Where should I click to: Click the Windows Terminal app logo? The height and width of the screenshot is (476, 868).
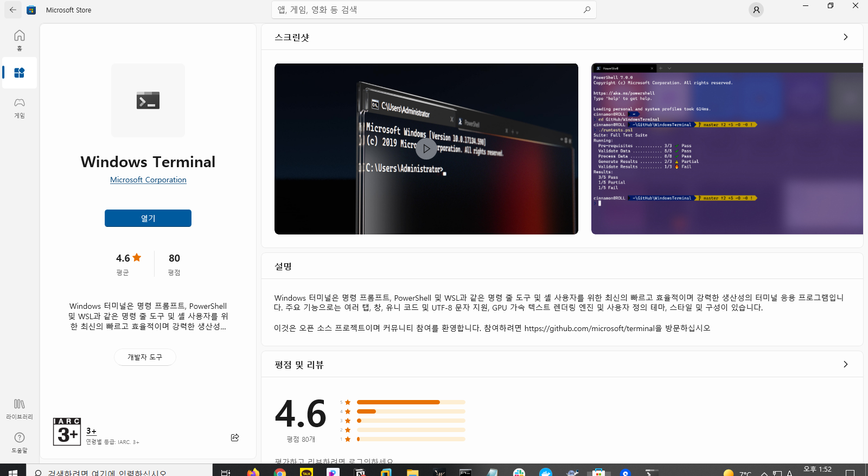pos(148,100)
